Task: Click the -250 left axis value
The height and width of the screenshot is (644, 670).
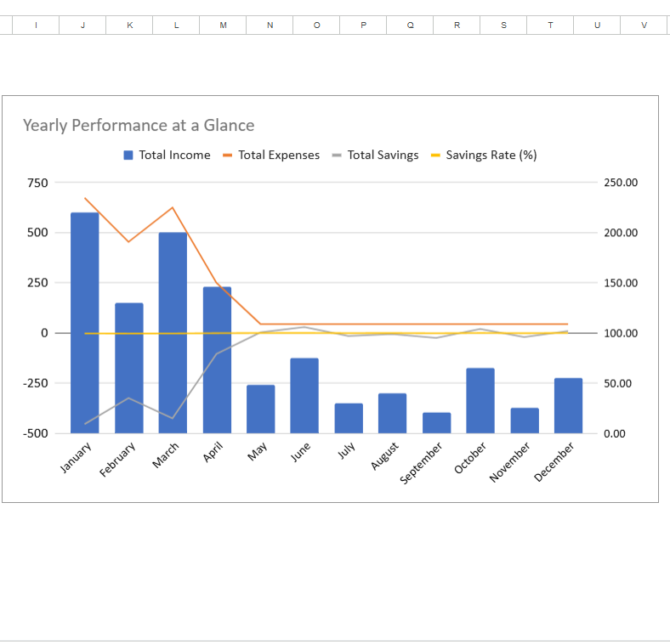Action: 36,383
